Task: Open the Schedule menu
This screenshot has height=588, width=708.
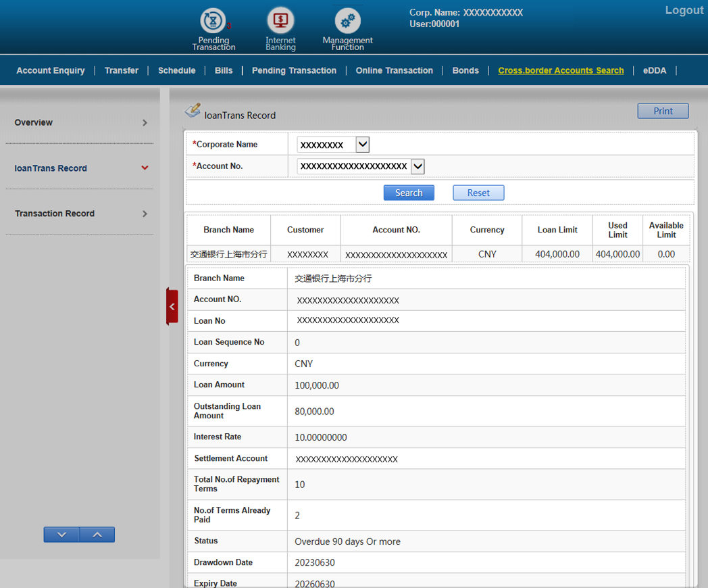Action: tap(176, 70)
